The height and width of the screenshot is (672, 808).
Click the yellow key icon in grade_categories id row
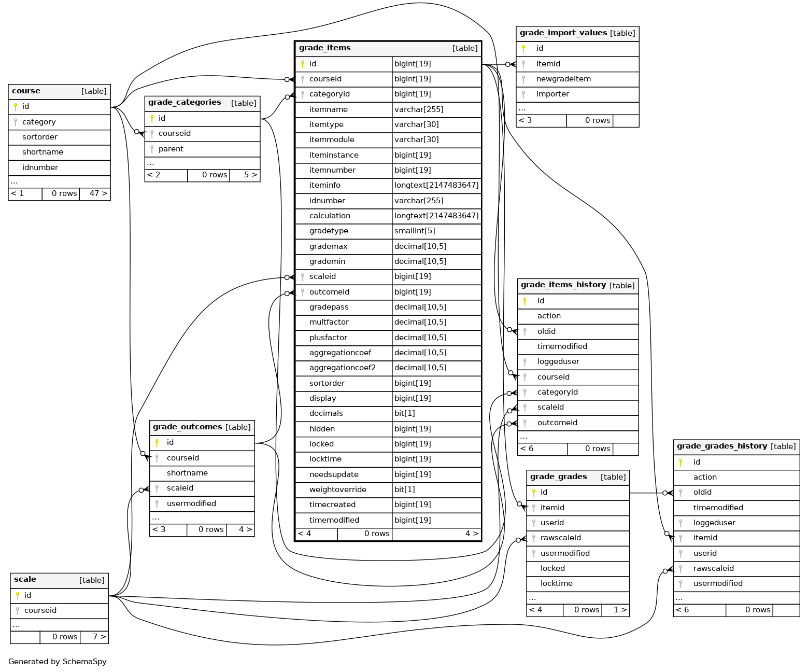pyautogui.click(x=152, y=119)
